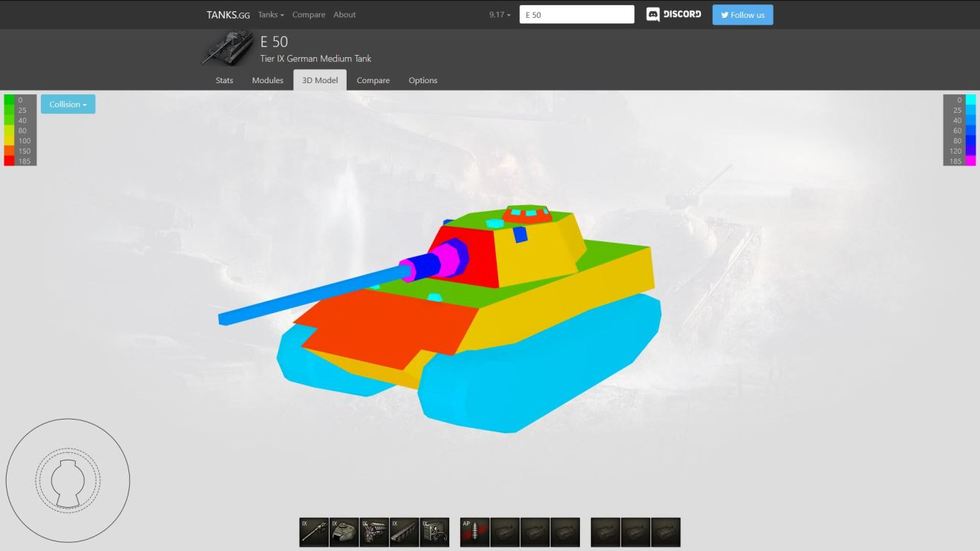Open the 9.17 version dropdown
The height and width of the screenshot is (551, 980).
(x=500, y=15)
